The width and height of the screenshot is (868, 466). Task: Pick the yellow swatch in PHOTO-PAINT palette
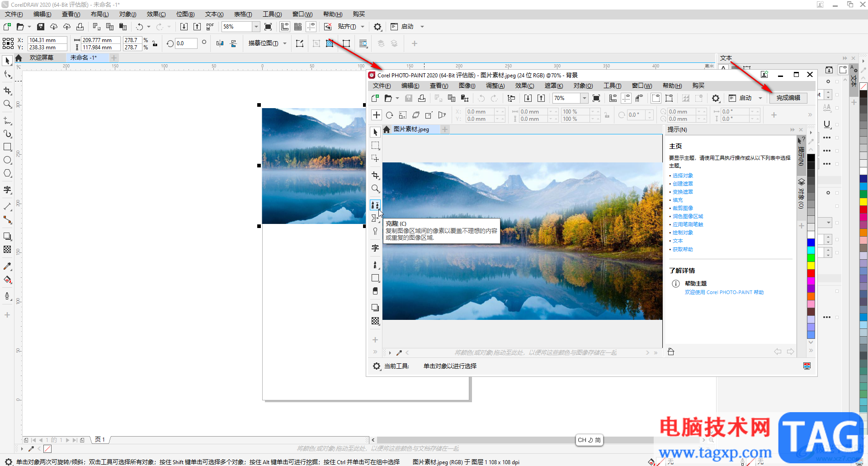(811, 265)
